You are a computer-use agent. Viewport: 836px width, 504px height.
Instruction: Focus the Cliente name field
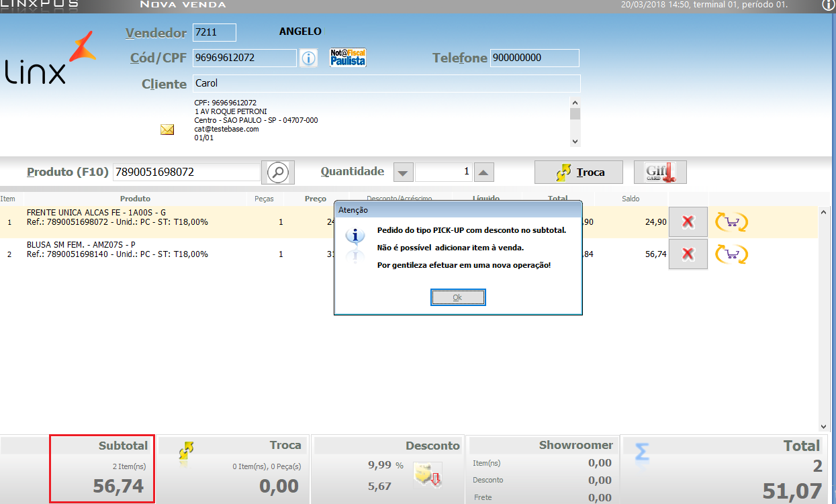click(386, 84)
